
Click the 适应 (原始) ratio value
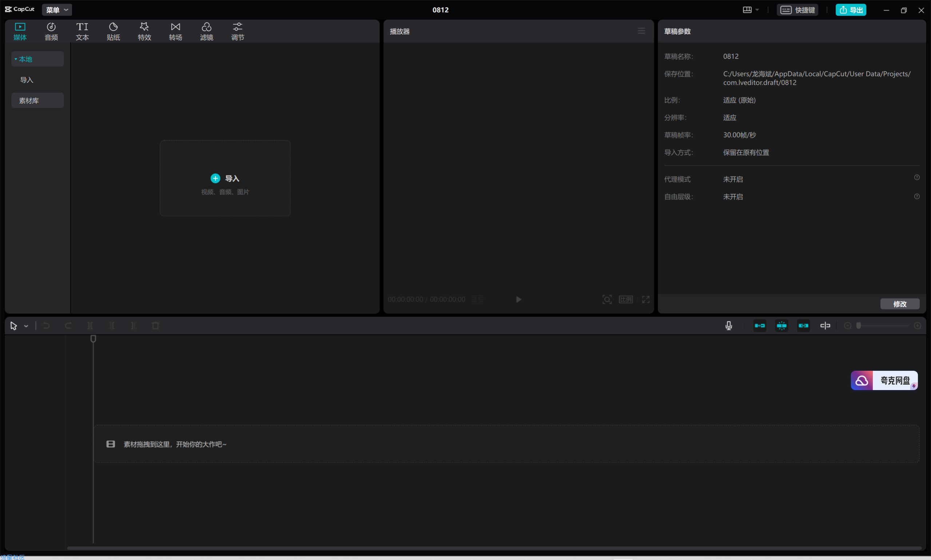[x=739, y=100]
